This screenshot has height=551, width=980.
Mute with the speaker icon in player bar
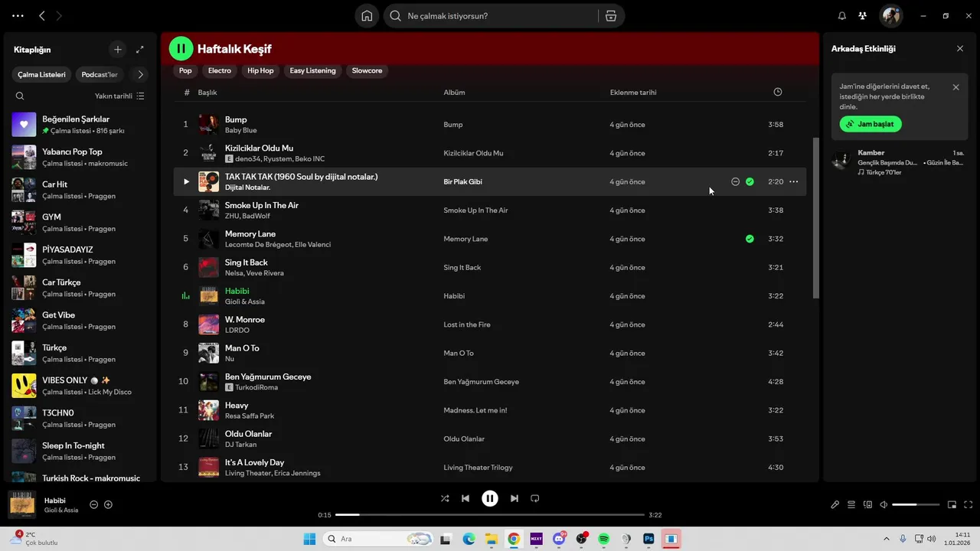tap(884, 505)
